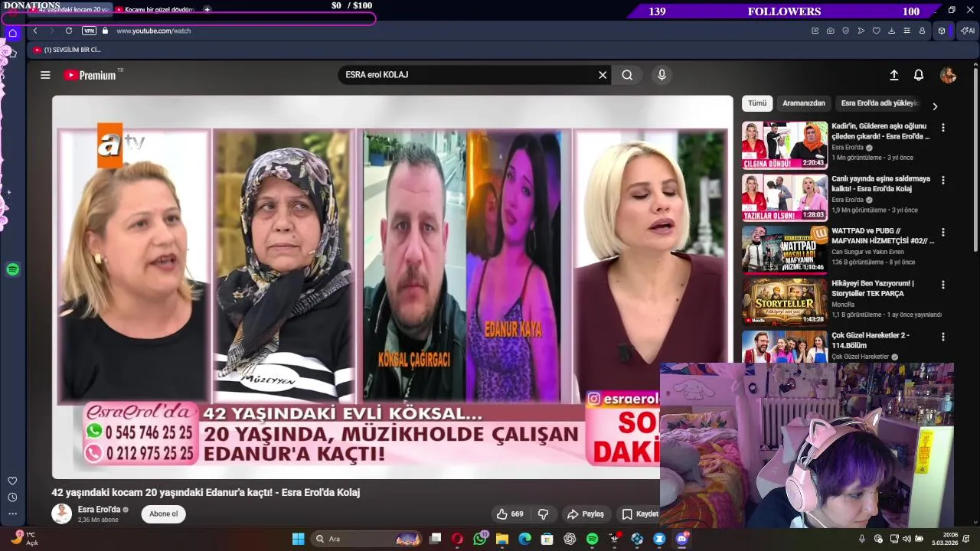
Task: Select the 'Aramanızdan' filter chip
Action: click(x=804, y=103)
